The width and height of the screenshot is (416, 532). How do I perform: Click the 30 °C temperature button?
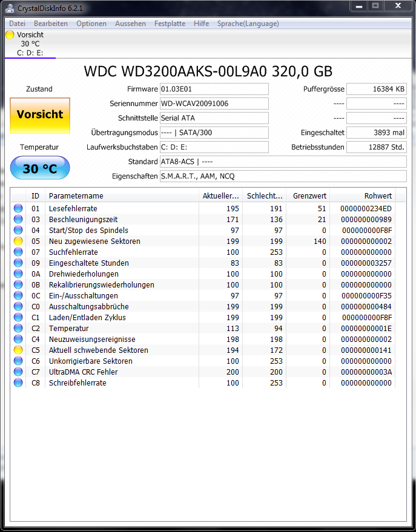40,168
